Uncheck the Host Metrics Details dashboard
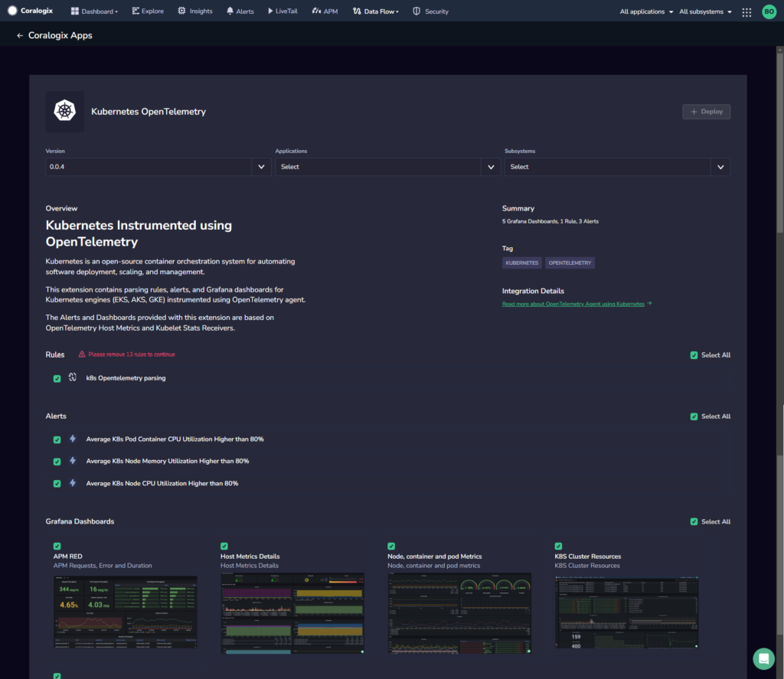The width and height of the screenshot is (784, 679). tap(224, 546)
